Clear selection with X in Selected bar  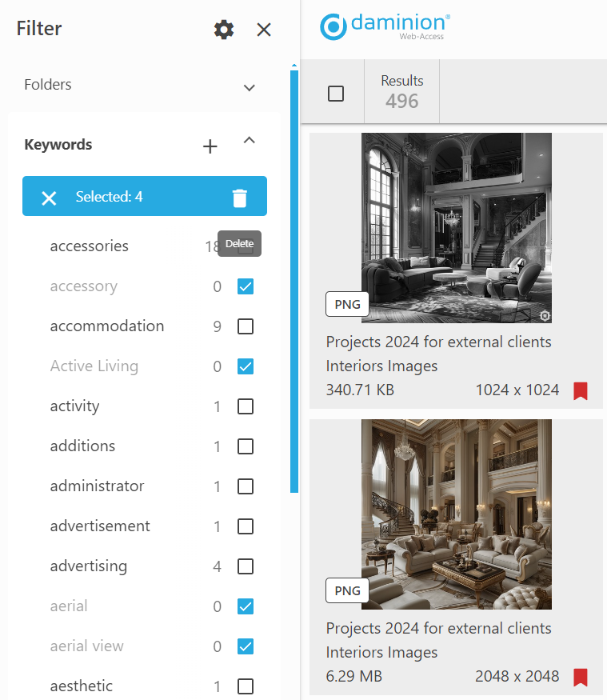tap(49, 198)
